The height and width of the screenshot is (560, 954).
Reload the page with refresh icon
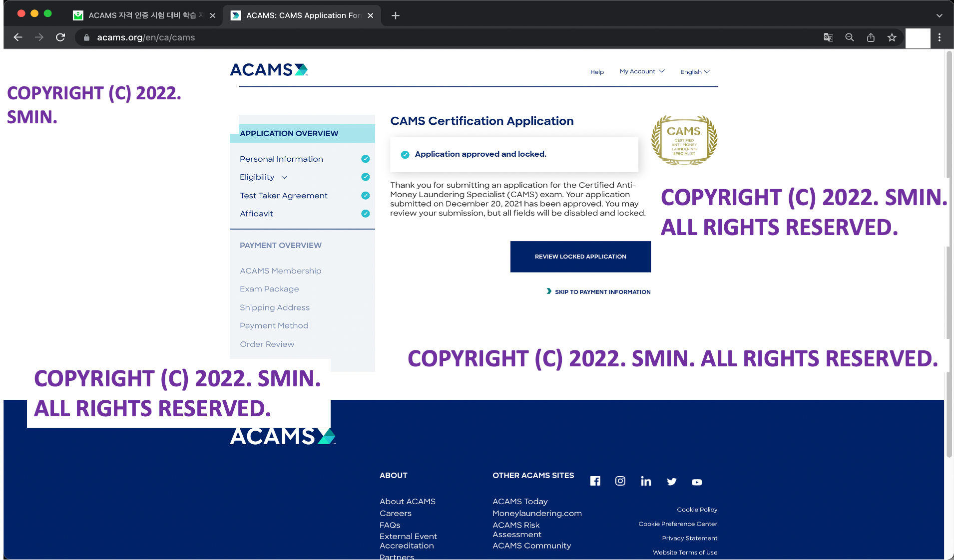60,37
